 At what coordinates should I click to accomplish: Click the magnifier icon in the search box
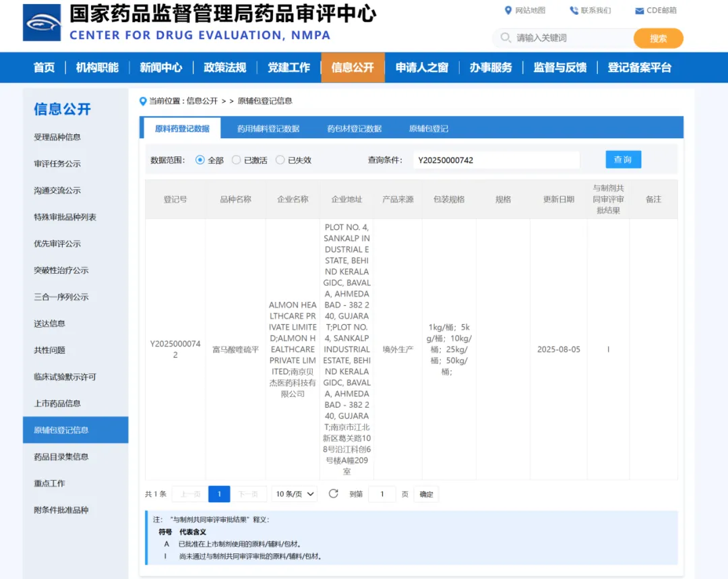point(506,38)
